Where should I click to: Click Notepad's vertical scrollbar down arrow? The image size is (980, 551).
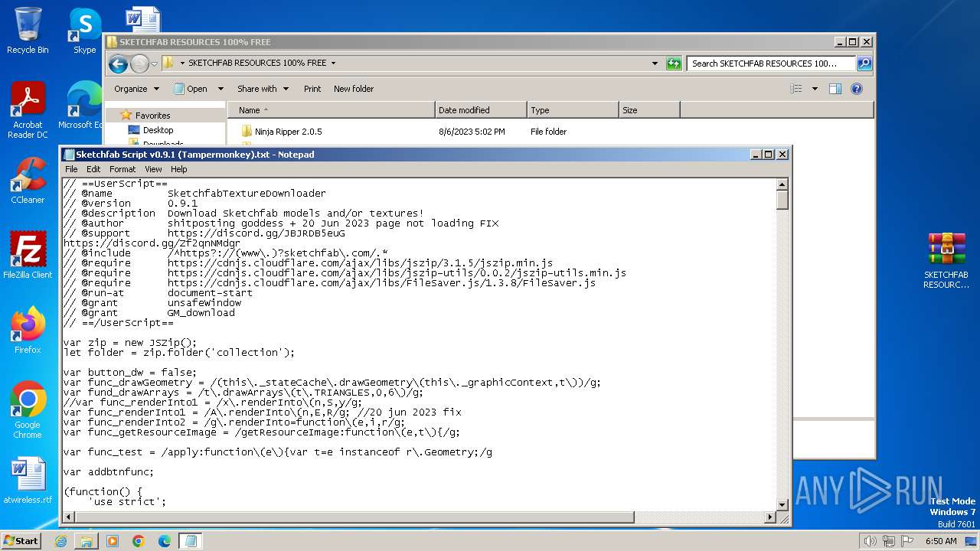782,504
